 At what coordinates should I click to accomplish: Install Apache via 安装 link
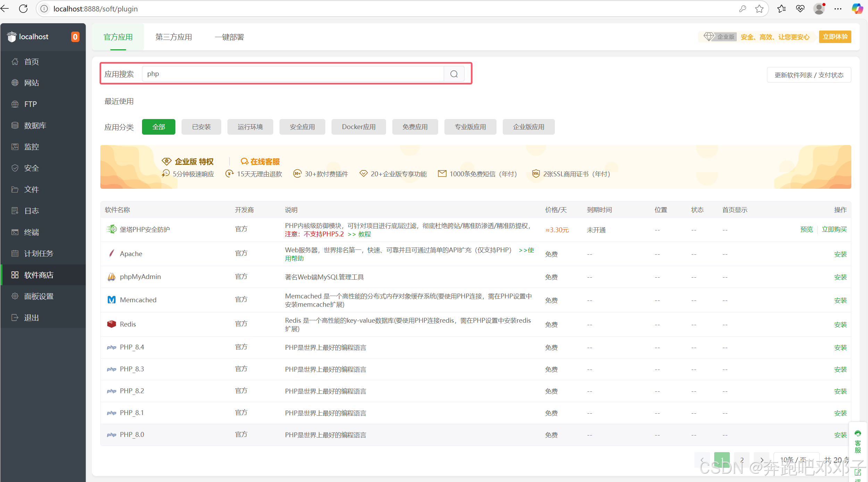coord(841,254)
